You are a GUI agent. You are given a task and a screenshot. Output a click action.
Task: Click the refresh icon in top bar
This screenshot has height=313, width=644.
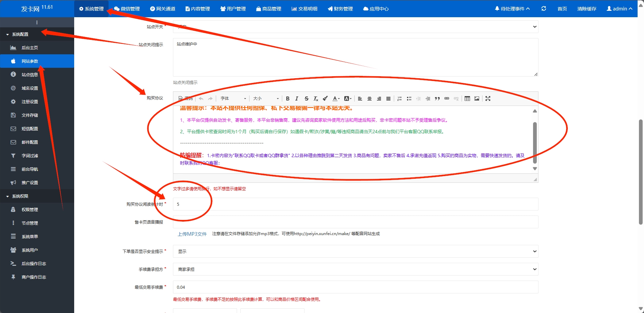tap(544, 8)
